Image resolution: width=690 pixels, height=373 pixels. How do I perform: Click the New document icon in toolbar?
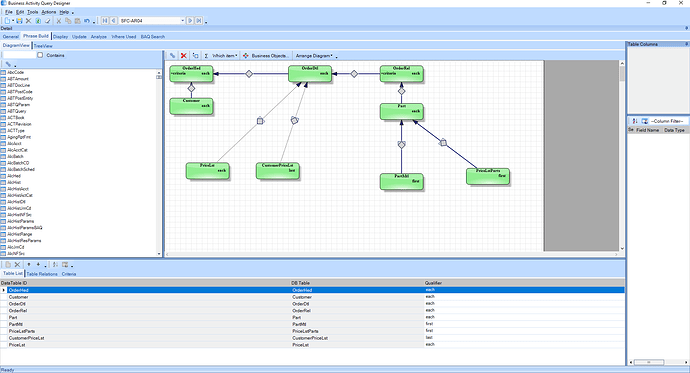[x=7, y=21]
